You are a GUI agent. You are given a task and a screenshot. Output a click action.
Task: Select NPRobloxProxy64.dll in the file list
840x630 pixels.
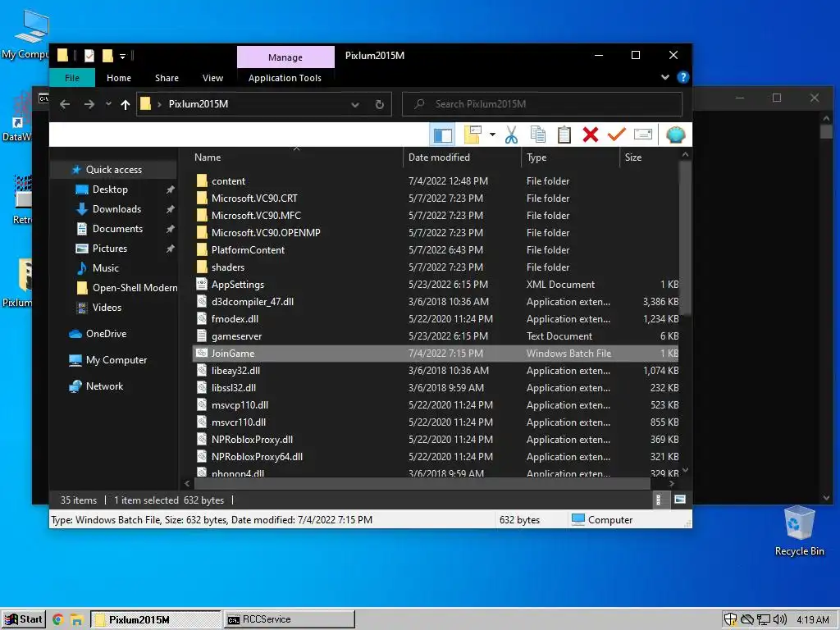coord(435,456)
